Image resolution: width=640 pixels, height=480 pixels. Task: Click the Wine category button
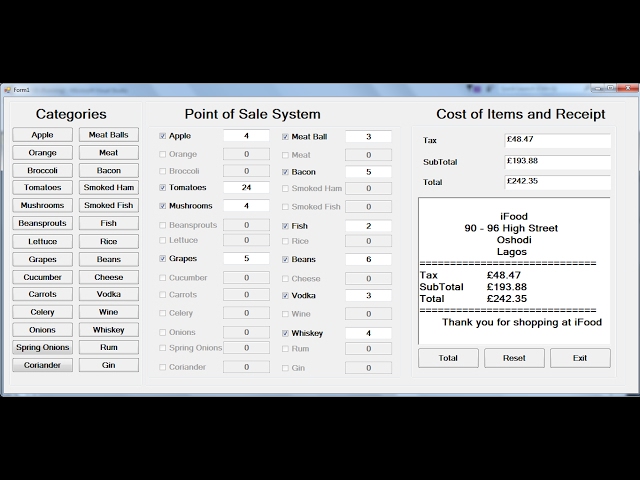pyautogui.click(x=109, y=312)
